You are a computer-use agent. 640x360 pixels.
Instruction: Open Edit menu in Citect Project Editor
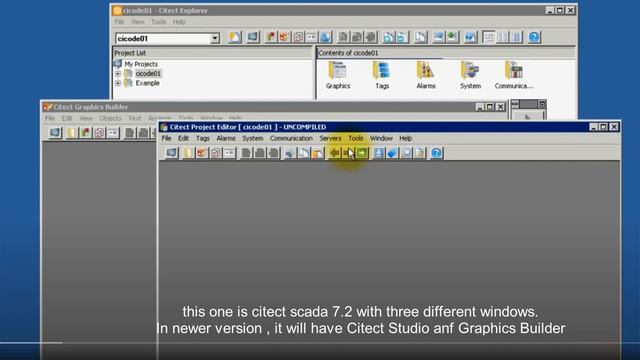tap(183, 138)
